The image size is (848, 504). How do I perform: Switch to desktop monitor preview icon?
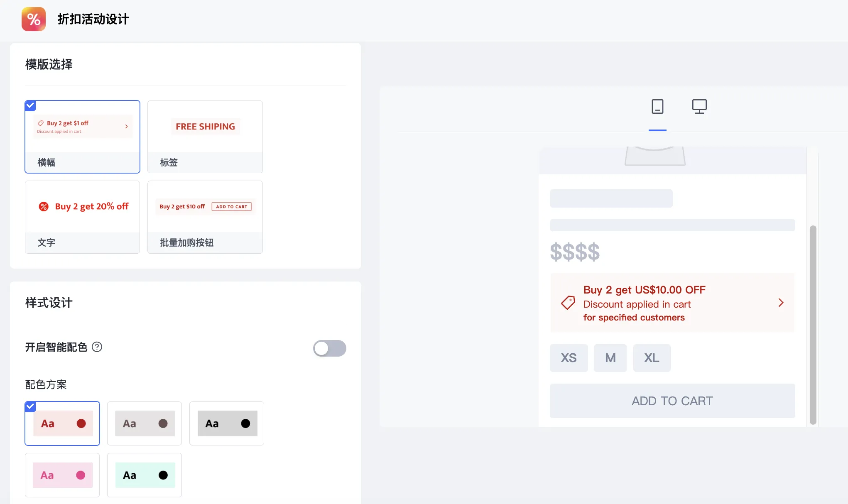(699, 107)
